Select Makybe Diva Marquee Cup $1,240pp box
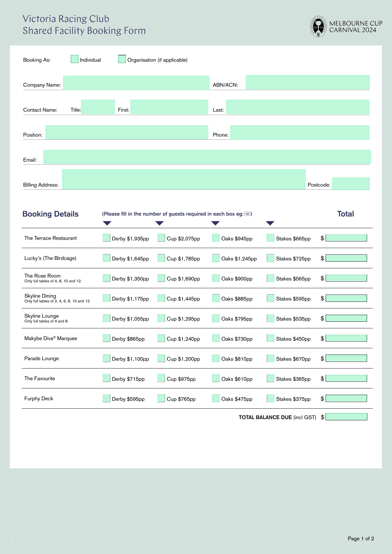392x554 pixels. (x=161, y=338)
